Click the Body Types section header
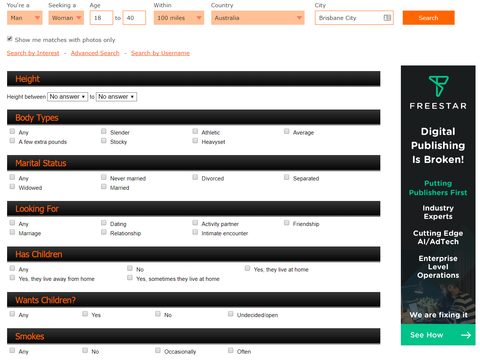This screenshot has width=480, height=360. point(193,117)
